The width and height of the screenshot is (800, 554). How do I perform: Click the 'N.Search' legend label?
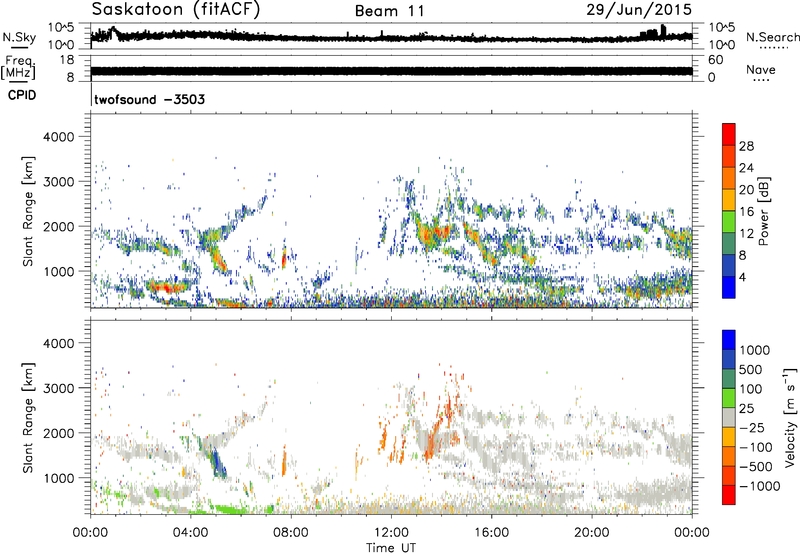click(x=772, y=37)
